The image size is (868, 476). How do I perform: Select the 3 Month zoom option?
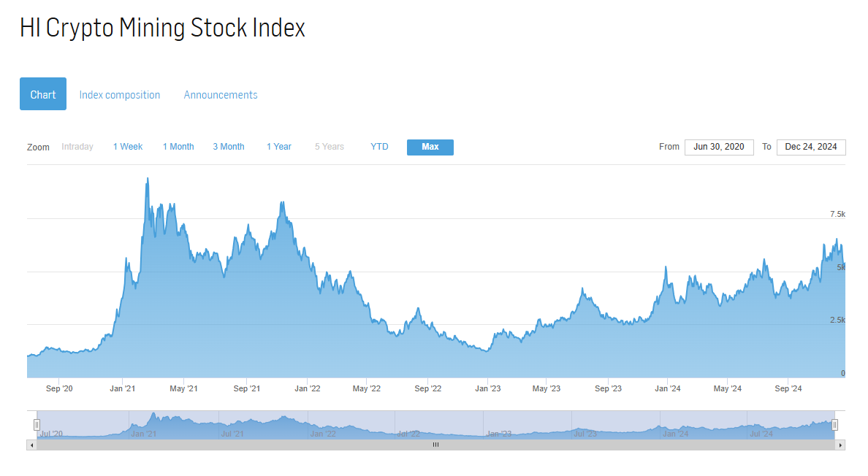click(x=229, y=147)
